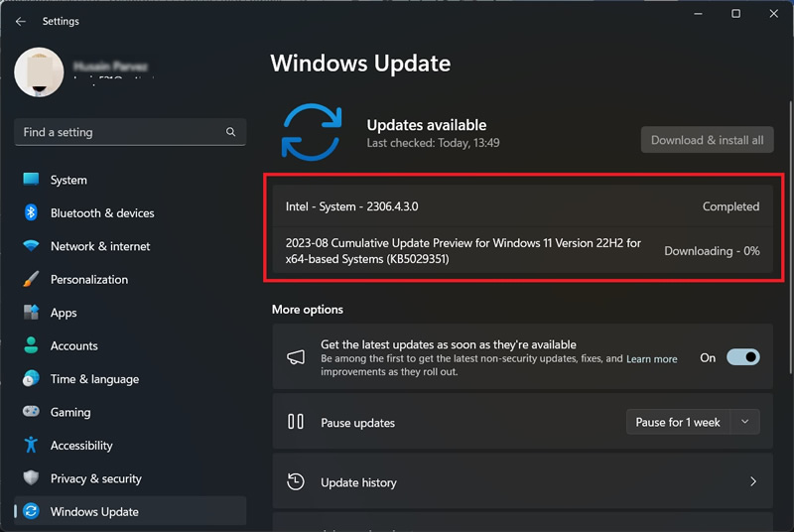Select the Privacy & security shield icon

[x=31, y=477]
